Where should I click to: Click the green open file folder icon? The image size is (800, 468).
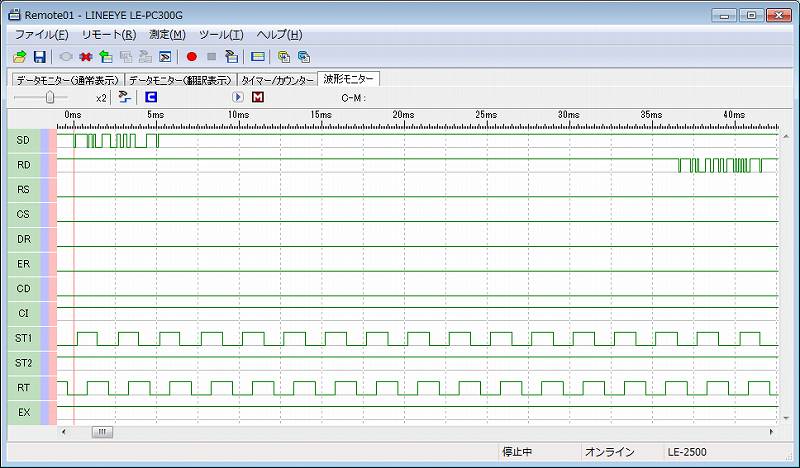[x=19, y=57]
